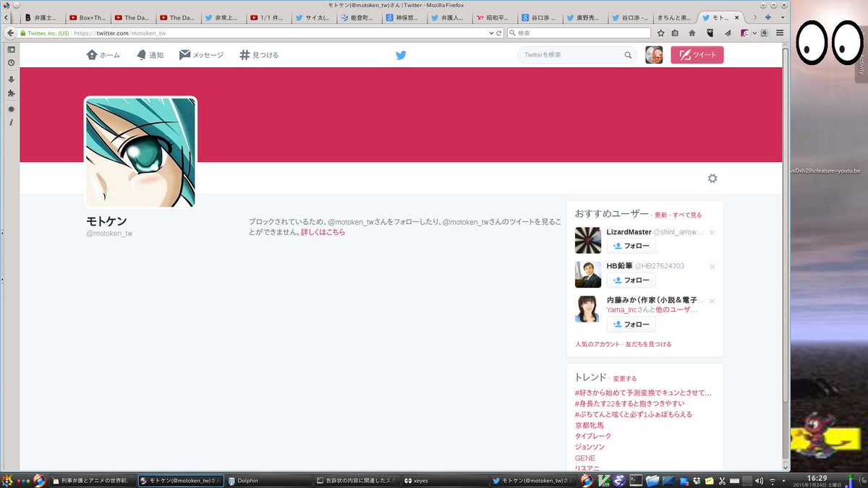Screen dimensions: 868x488
Task: Open trend GENE
Action: coord(585,458)
